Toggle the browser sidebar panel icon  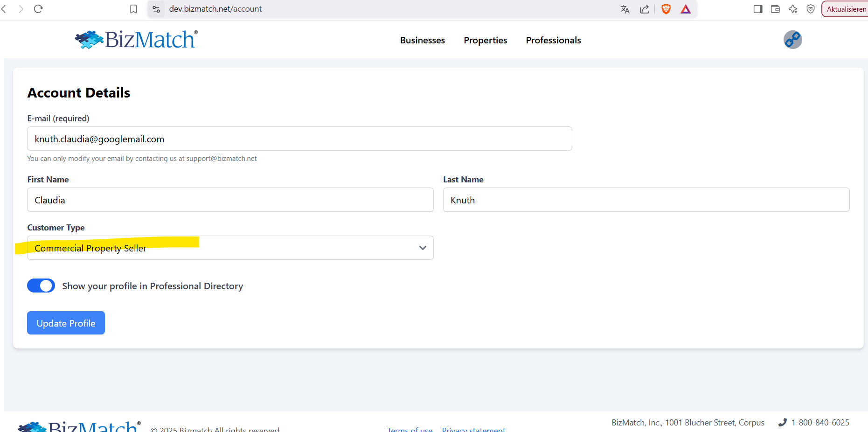[758, 9]
